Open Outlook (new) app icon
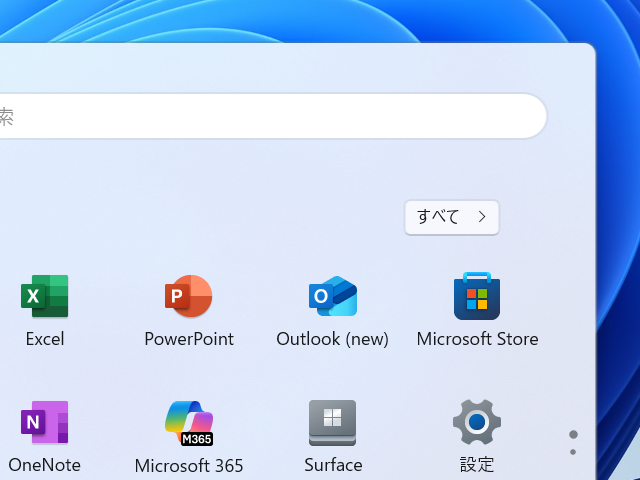640x480 pixels. click(333, 296)
